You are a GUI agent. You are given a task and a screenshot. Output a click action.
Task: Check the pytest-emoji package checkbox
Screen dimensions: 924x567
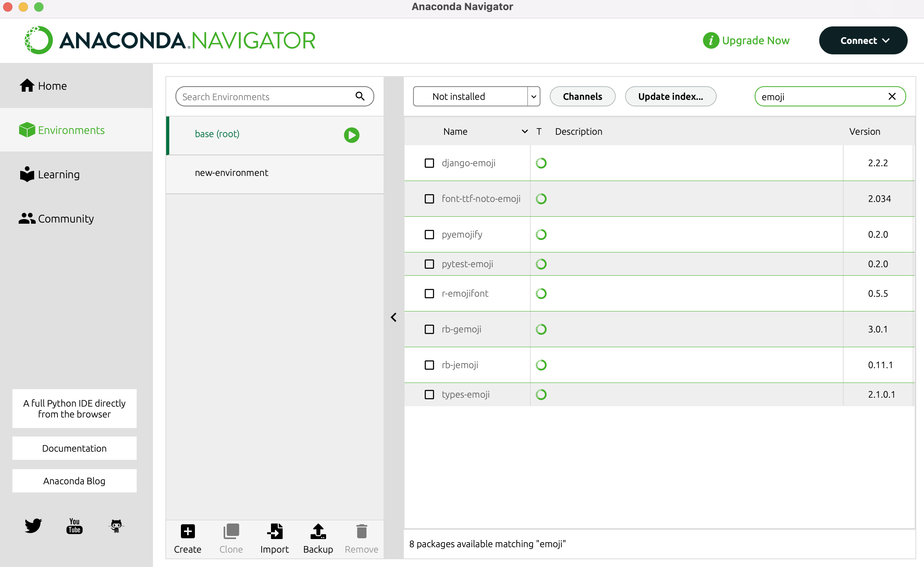429,264
